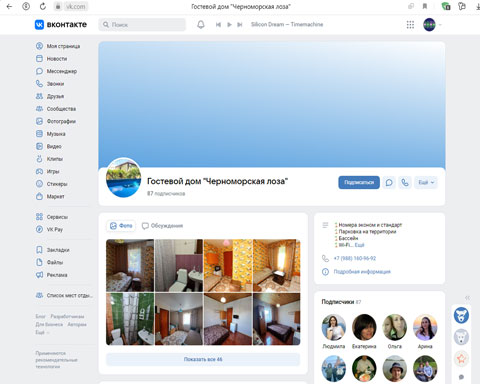Open Реклама in sidebar
The height and width of the screenshot is (384, 480).
pos(52,275)
